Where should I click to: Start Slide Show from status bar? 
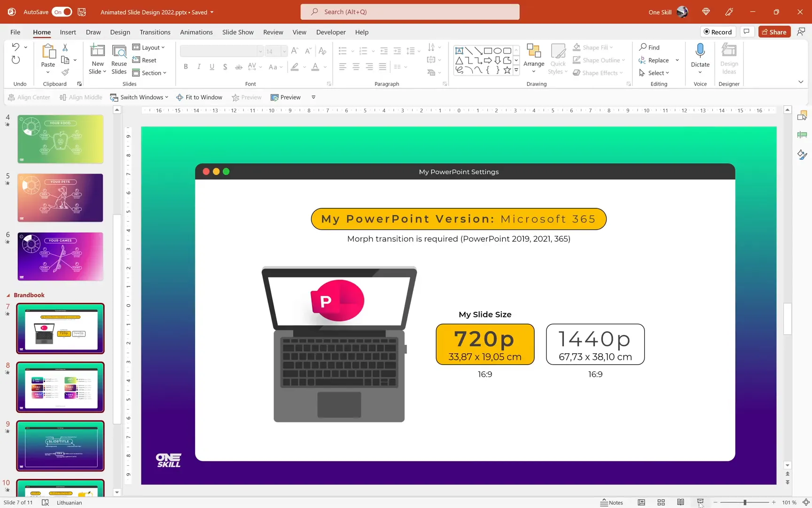[x=700, y=502]
